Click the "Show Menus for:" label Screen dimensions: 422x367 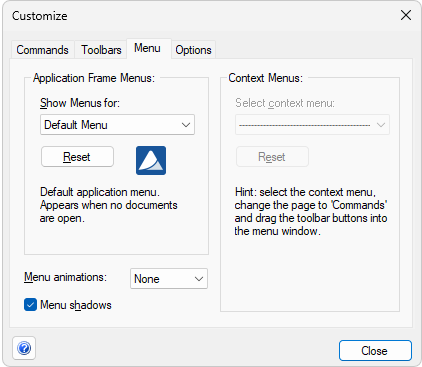pos(80,103)
